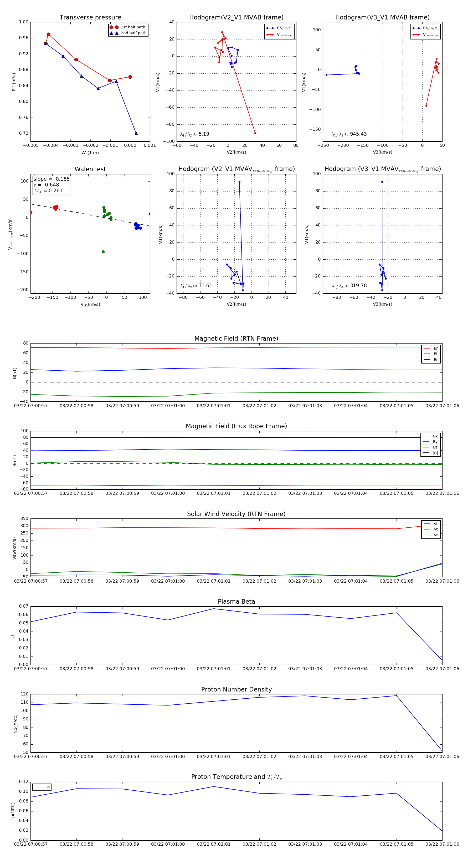Select the 'Vr' legend entry
This screenshot has width=473, height=868.
coord(431,524)
